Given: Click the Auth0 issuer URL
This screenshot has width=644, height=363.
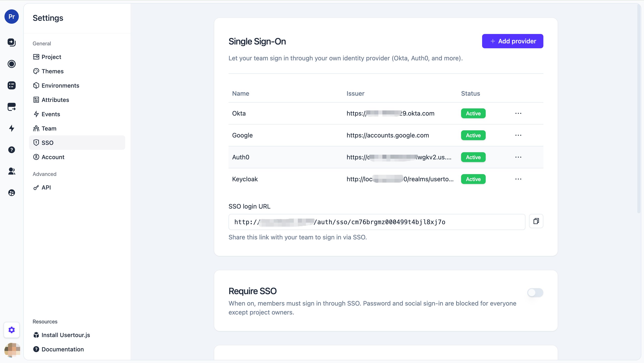Looking at the screenshot, I should click(x=399, y=157).
